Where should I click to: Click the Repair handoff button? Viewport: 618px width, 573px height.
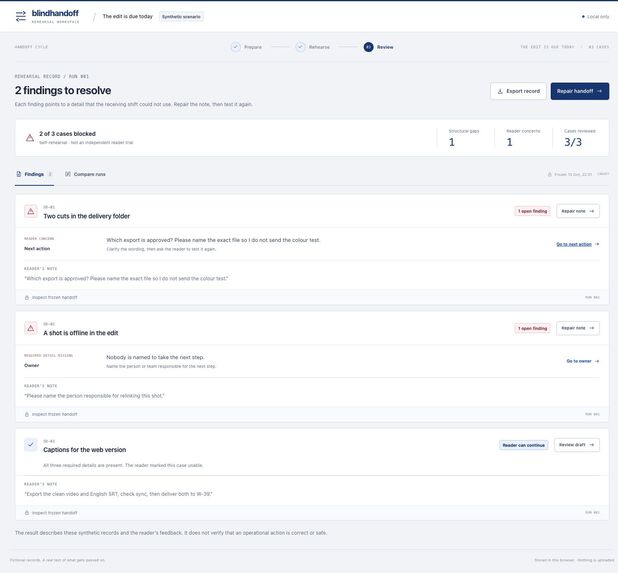(x=580, y=91)
